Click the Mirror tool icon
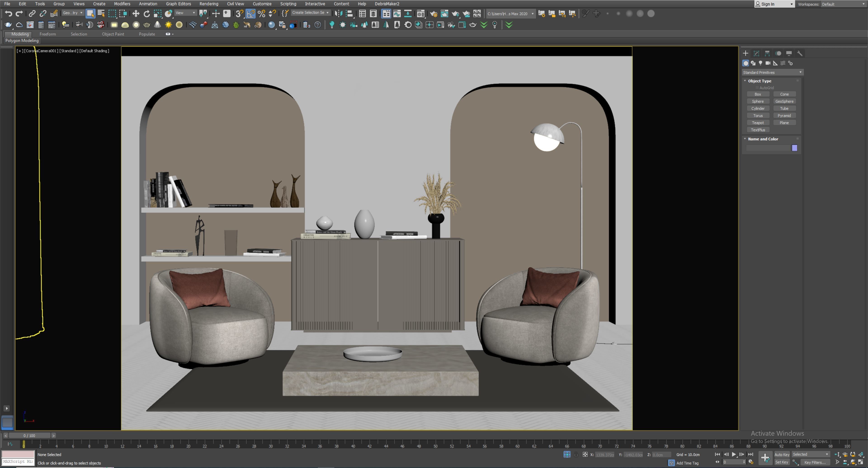 click(339, 14)
